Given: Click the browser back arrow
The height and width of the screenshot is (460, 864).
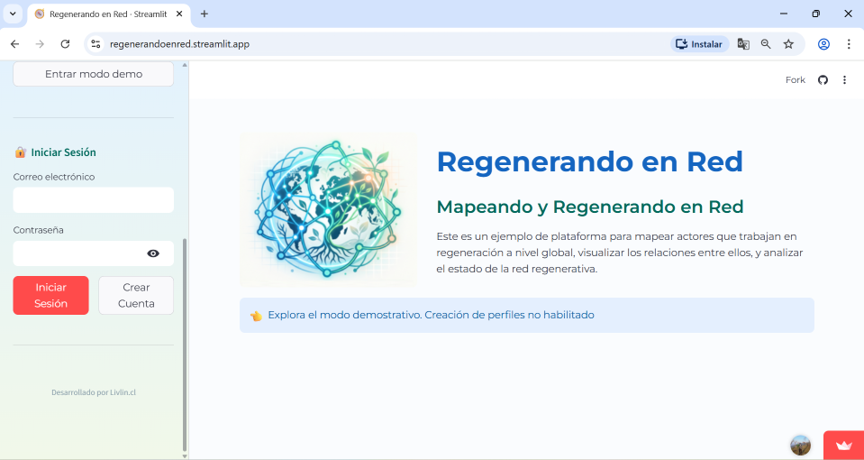Looking at the screenshot, I should click(x=15, y=44).
